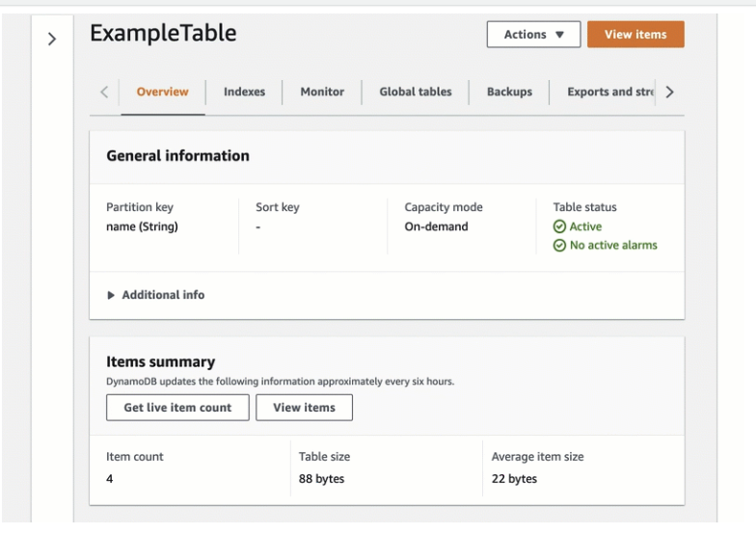Click View items in Items summary
The height and width of the screenshot is (534, 756).
coord(304,408)
